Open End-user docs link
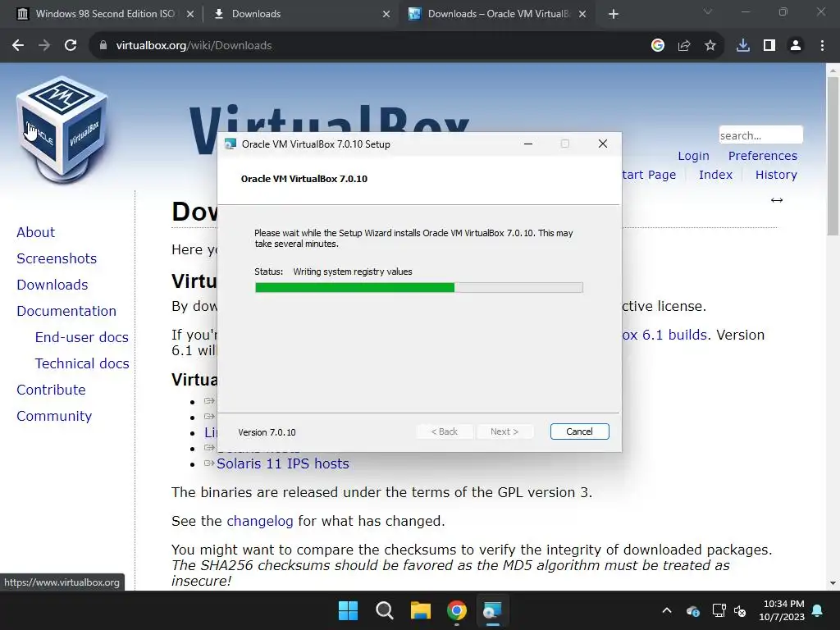The width and height of the screenshot is (840, 630). [82, 337]
